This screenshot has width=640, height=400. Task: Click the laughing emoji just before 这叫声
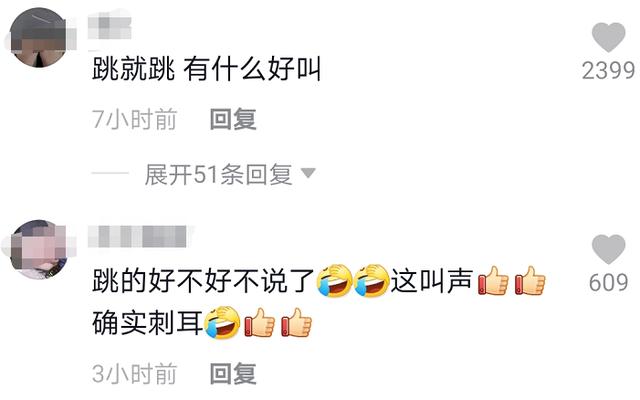click(x=371, y=281)
